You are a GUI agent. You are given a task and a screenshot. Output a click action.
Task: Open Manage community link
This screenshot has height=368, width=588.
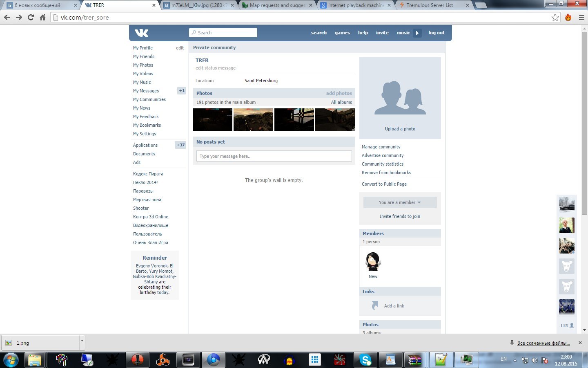(381, 147)
